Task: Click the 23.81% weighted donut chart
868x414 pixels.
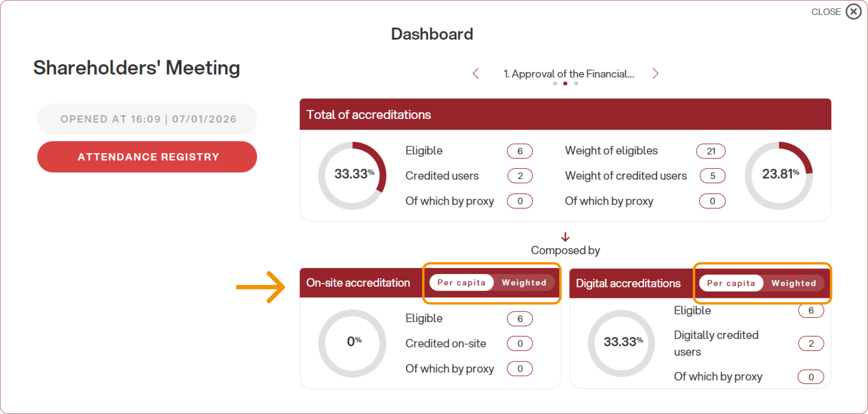Action: pos(779,175)
